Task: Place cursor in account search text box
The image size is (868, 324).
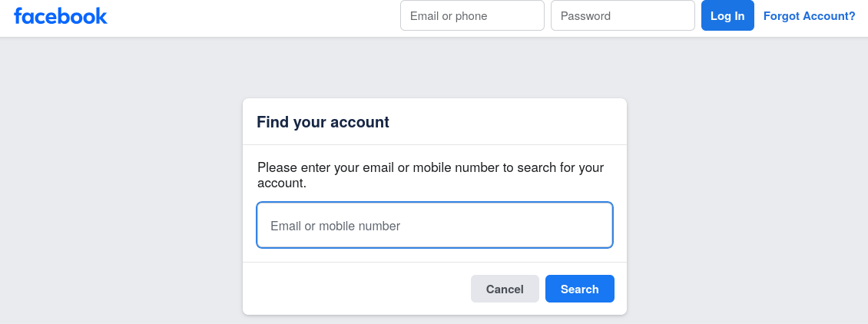Action: (x=434, y=226)
